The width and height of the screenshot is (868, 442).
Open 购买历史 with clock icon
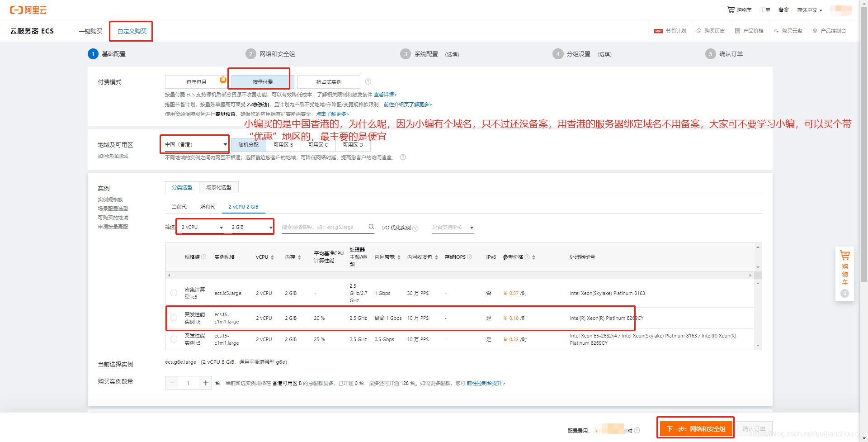[711, 31]
